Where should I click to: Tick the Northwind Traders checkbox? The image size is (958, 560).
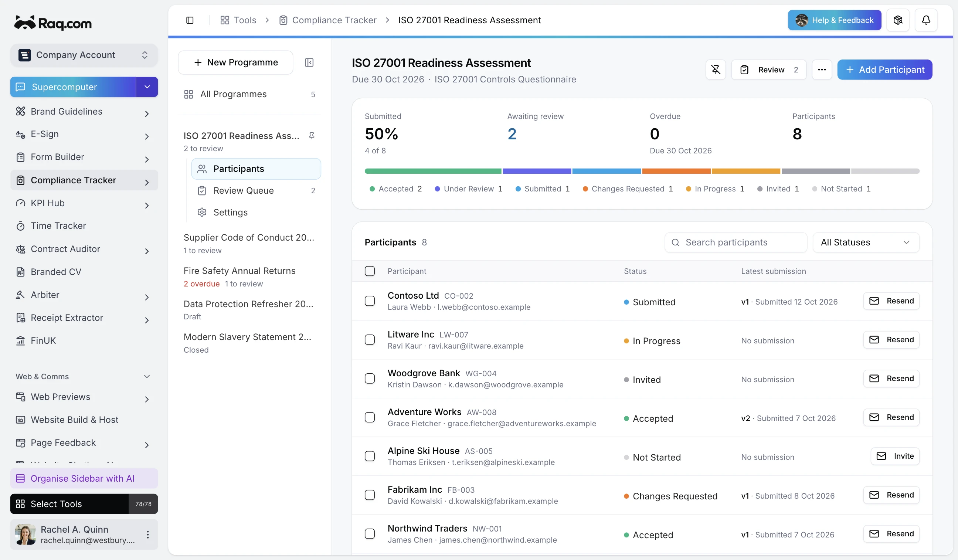(x=370, y=534)
